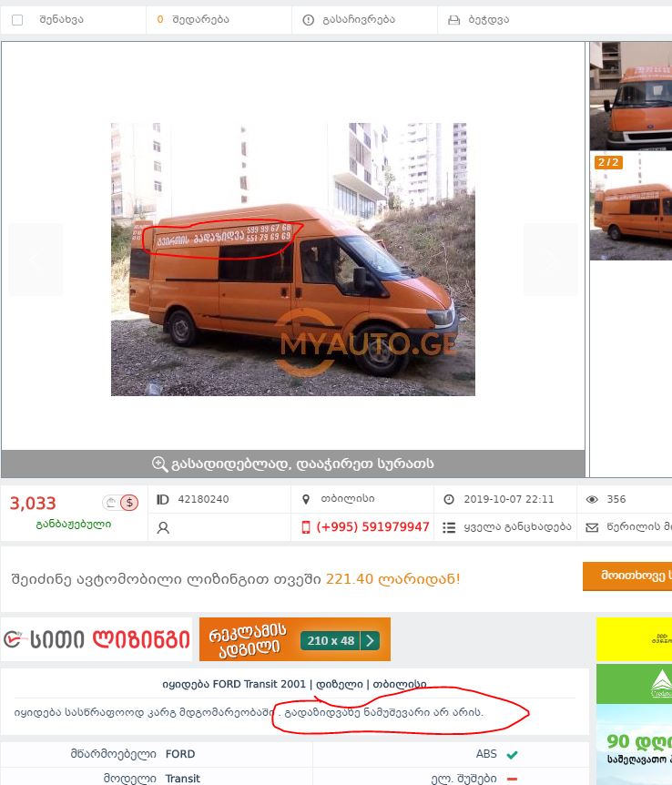Select the first van thumbnail
This screenshot has width=672, height=785.
pos(631,97)
